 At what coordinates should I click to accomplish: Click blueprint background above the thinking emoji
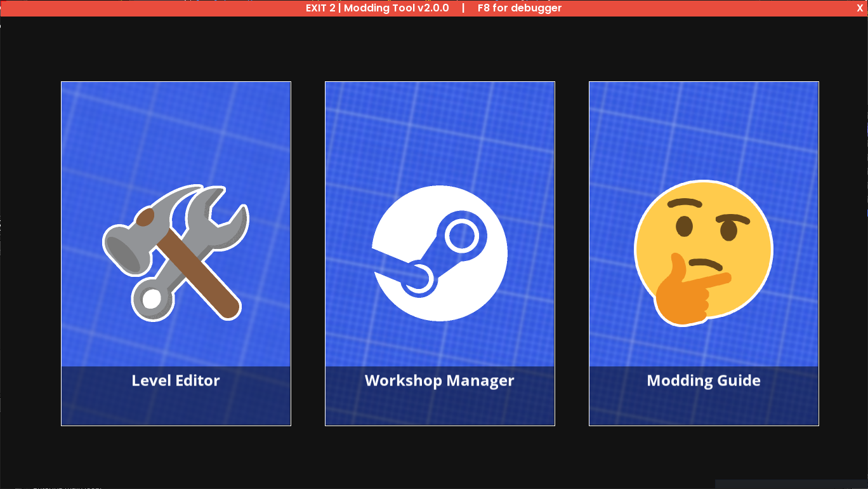point(703,127)
